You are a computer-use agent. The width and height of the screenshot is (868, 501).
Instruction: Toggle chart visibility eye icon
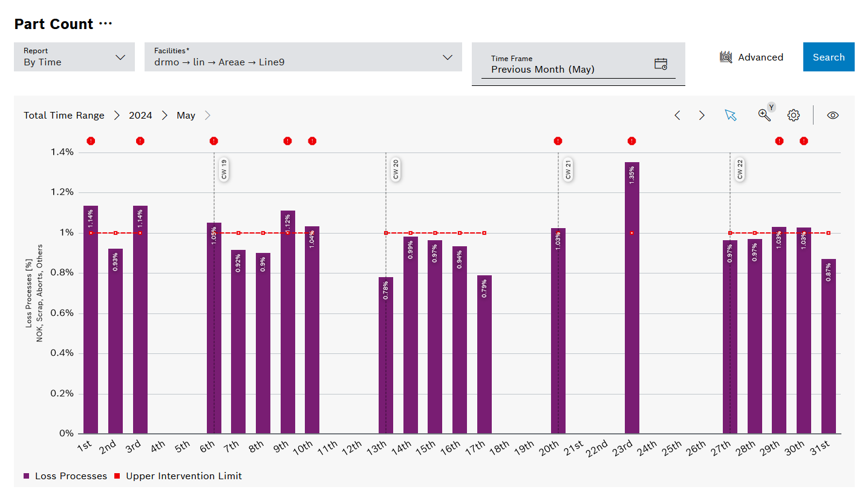[833, 116]
